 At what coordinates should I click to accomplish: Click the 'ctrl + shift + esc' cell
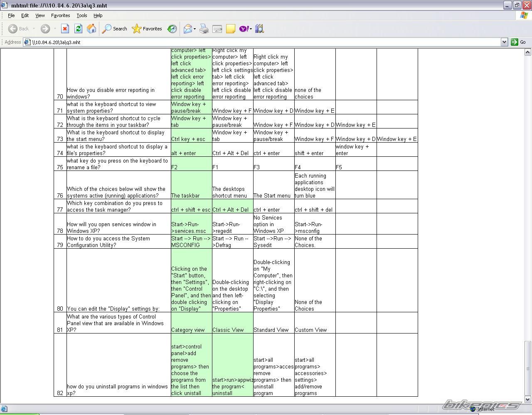tap(191, 206)
